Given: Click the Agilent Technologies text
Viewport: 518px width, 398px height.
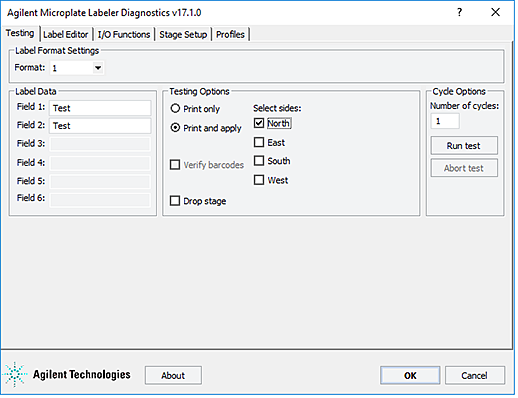Looking at the screenshot, I should coord(82,375).
